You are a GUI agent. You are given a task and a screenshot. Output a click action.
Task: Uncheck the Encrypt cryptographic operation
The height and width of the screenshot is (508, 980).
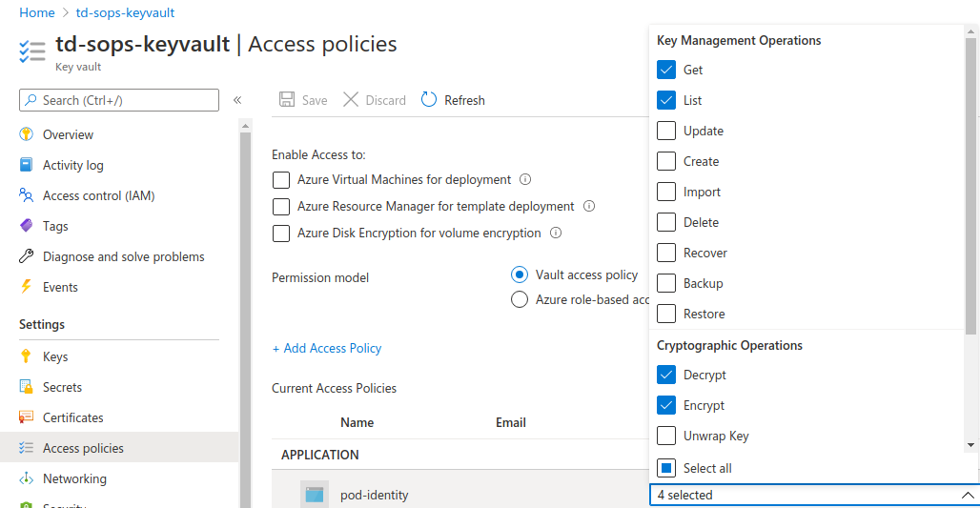666,405
